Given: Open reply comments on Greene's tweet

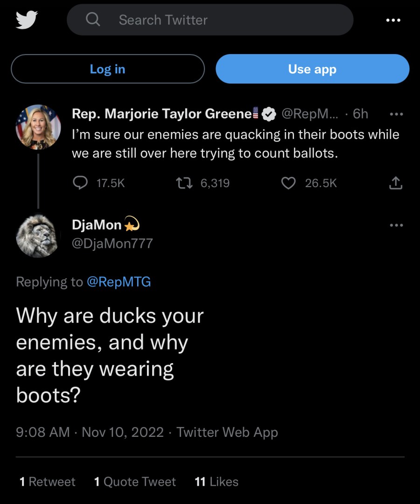Looking at the screenshot, I should (81, 183).
